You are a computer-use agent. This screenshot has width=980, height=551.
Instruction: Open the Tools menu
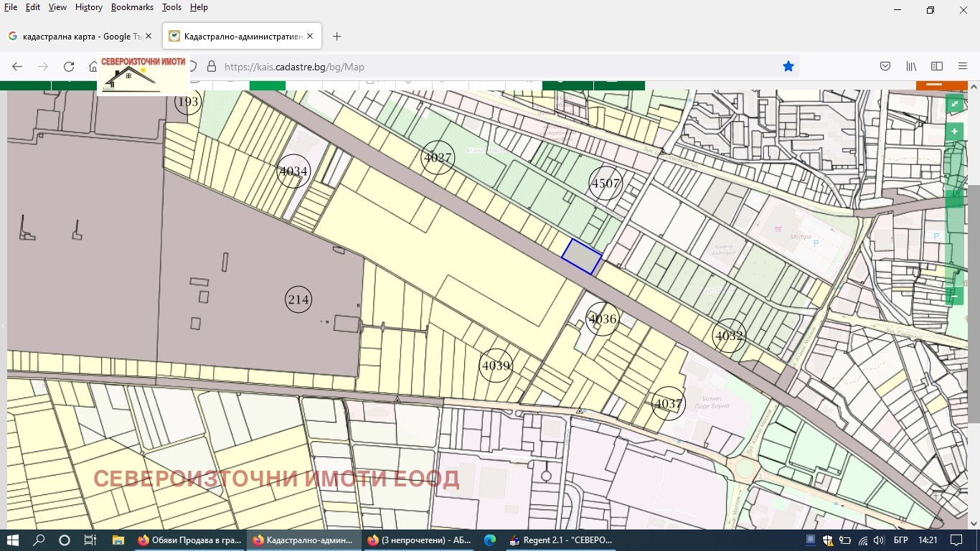[171, 7]
